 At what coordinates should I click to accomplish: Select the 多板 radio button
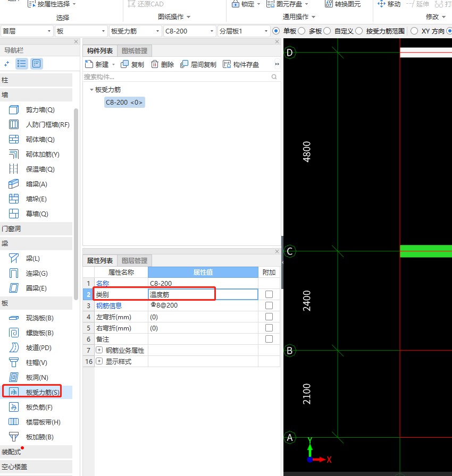[302, 31]
